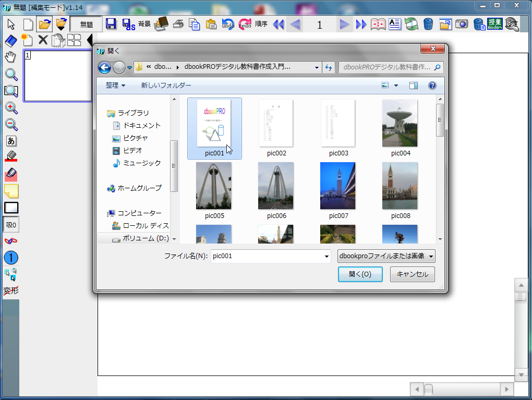Click the zoom in plus magnifier
The height and width of the screenshot is (400, 532).
click(11, 108)
